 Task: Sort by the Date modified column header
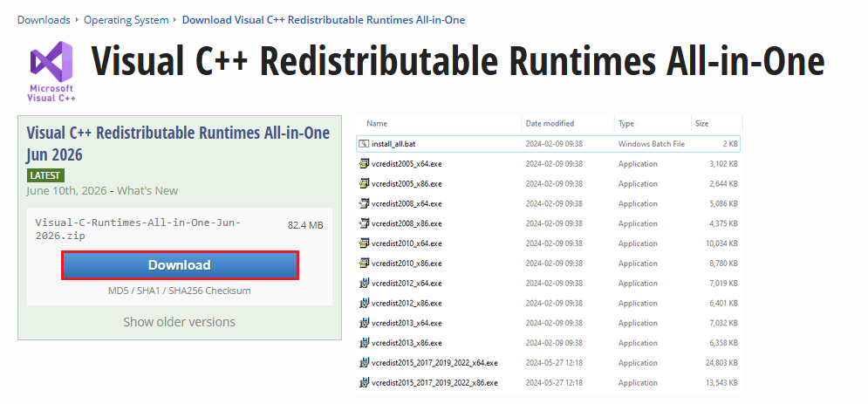[x=550, y=123]
